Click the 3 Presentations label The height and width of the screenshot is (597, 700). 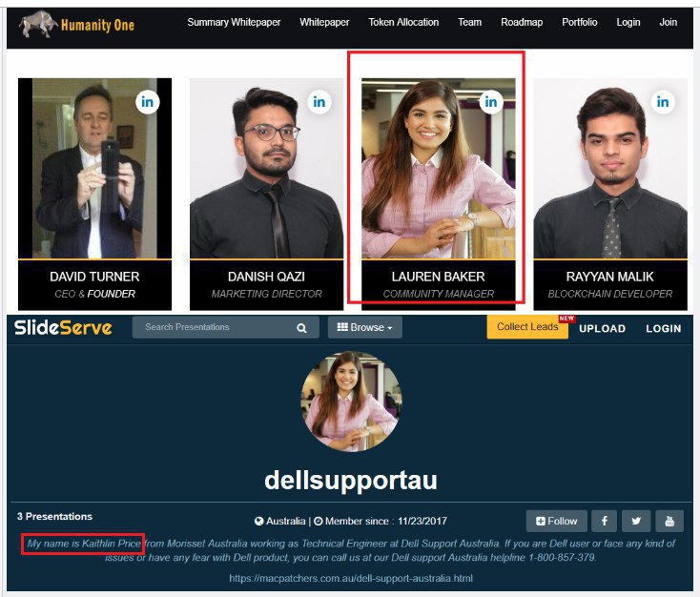(x=54, y=517)
